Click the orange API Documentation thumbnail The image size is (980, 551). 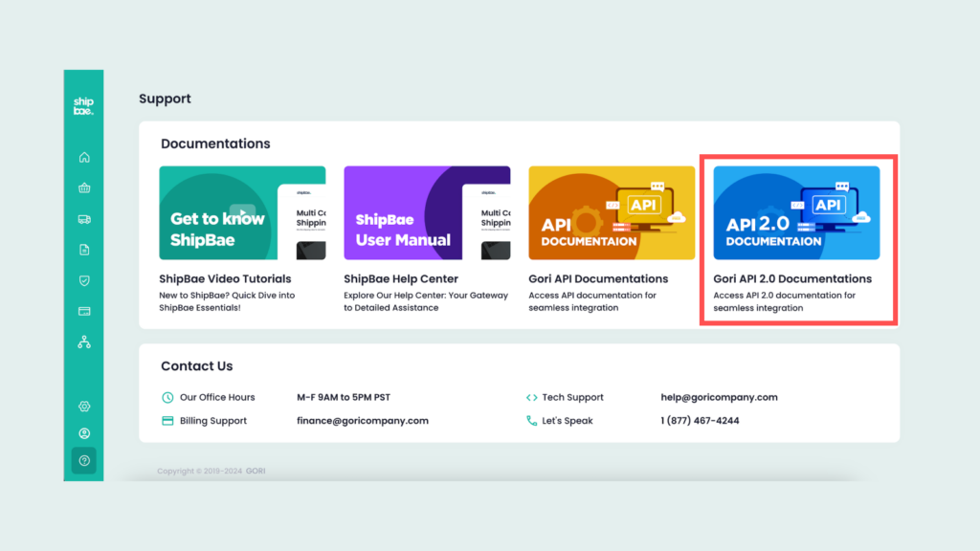point(612,213)
